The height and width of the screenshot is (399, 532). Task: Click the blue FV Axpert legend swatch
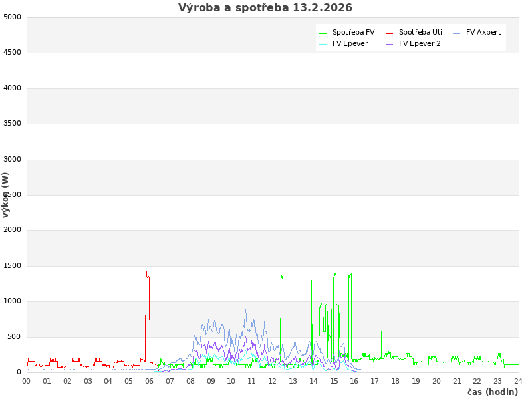click(x=456, y=33)
